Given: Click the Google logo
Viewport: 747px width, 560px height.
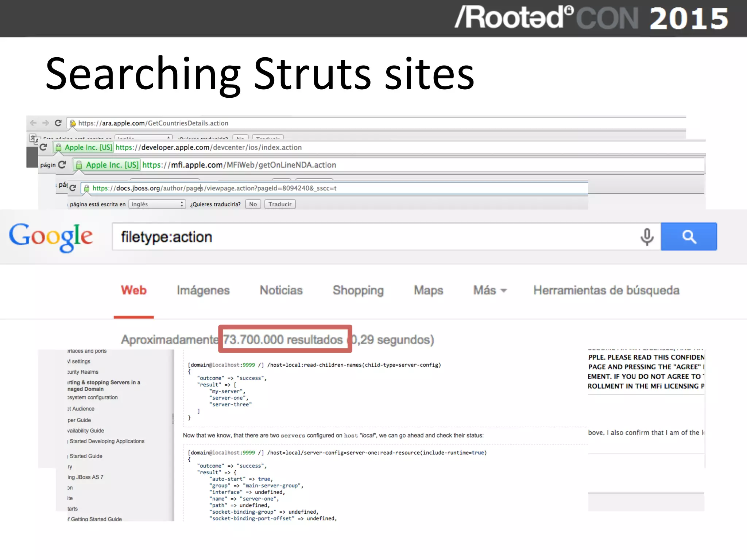Looking at the screenshot, I should [51, 237].
